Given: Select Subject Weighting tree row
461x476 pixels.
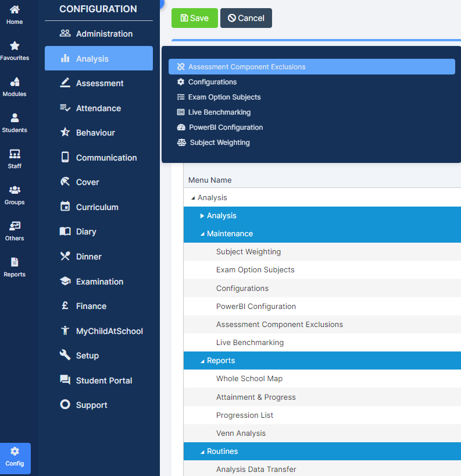Looking at the screenshot, I should click(x=322, y=251).
